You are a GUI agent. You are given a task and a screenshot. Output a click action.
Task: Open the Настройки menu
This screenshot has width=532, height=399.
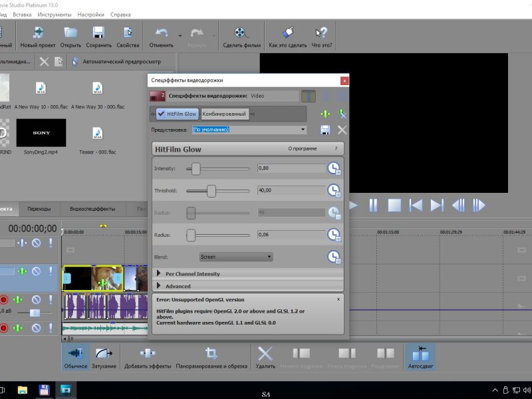tap(90, 15)
